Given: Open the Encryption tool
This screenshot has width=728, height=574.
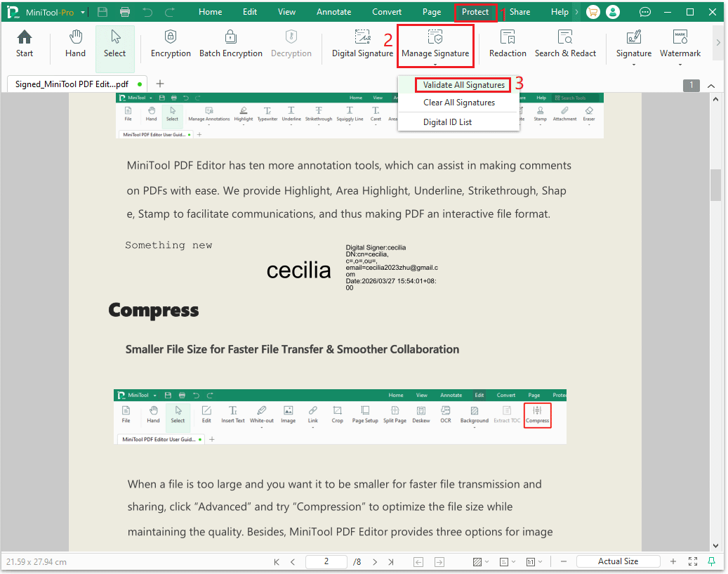Looking at the screenshot, I should [171, 46].
